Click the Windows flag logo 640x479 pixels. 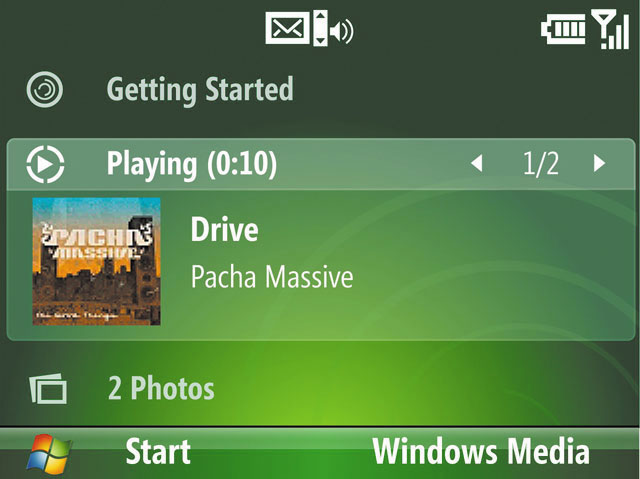pos(49,454)
